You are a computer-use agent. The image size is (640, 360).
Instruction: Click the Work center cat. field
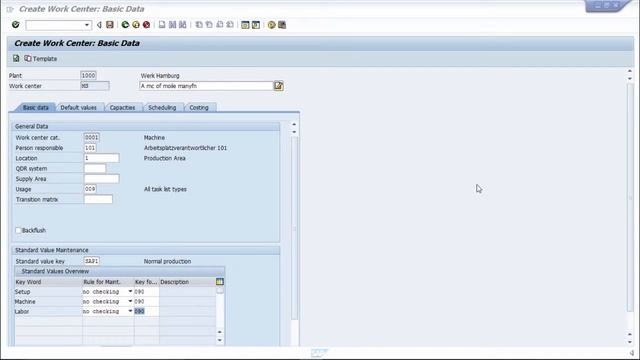click(x=91, y=138)
